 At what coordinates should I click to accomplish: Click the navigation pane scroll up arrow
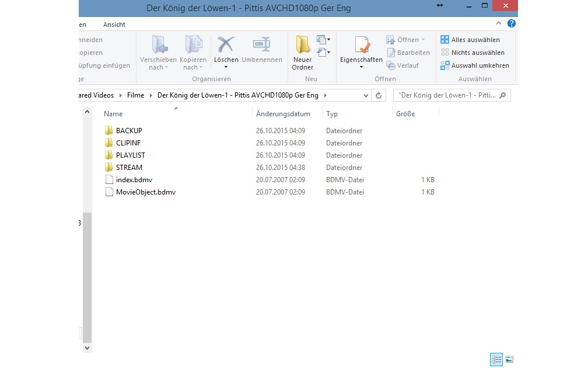pos(87,112)
